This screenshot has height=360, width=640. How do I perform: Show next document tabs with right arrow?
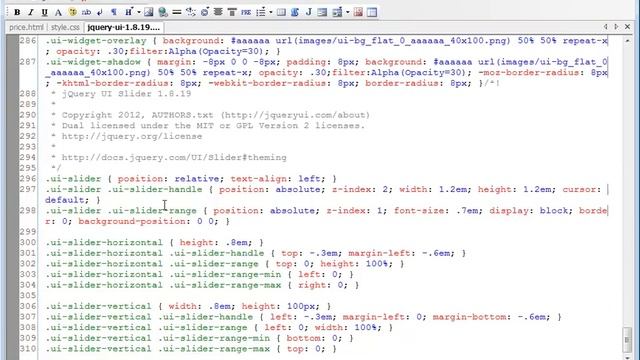pos(616,27)
